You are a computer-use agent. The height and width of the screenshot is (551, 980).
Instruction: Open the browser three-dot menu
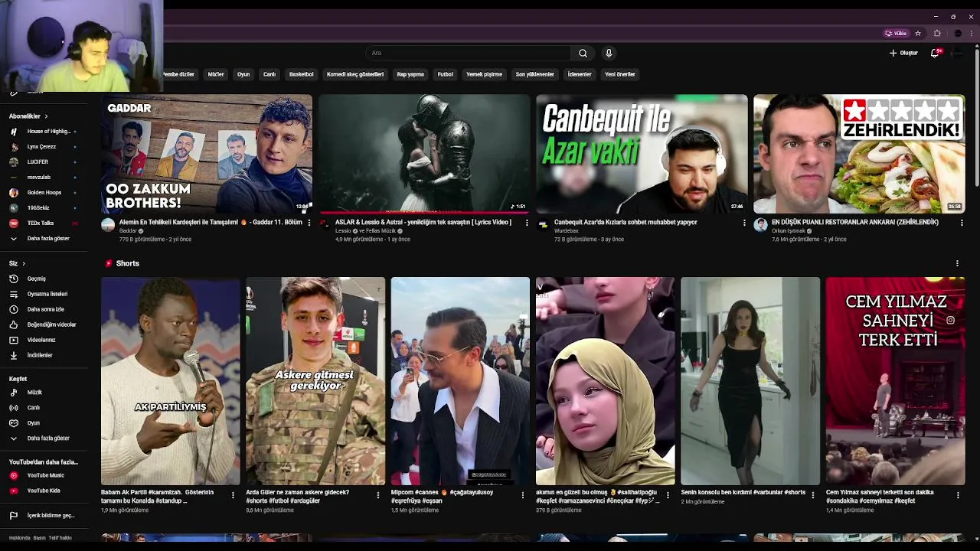click(x=973, y=33)
